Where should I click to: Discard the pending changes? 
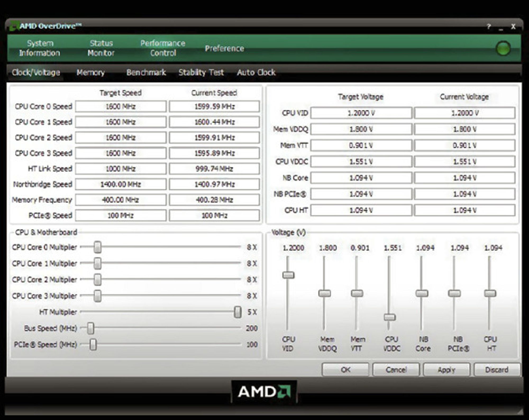497,369
